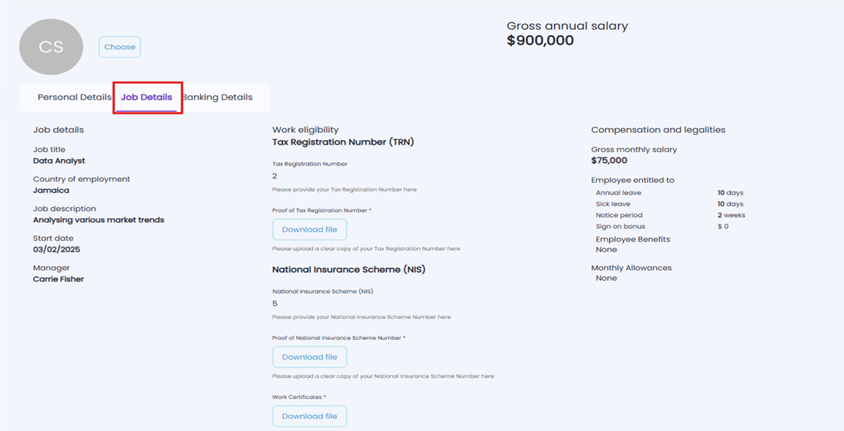The height and width of the screenshot is (431, 844).
Task: Click the $900,000 gross annual salary amount
Action: tap(540, 41)
